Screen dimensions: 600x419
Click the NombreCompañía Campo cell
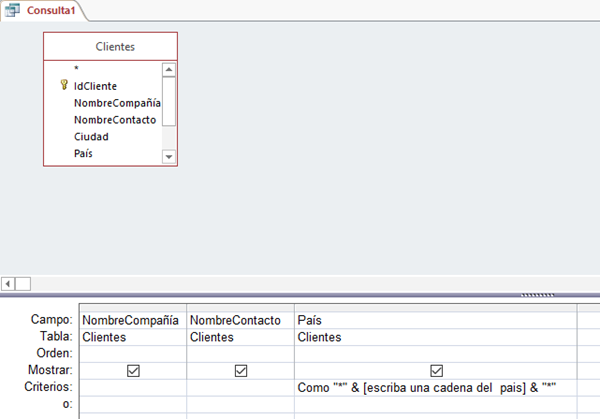click(x=133, y=320)
